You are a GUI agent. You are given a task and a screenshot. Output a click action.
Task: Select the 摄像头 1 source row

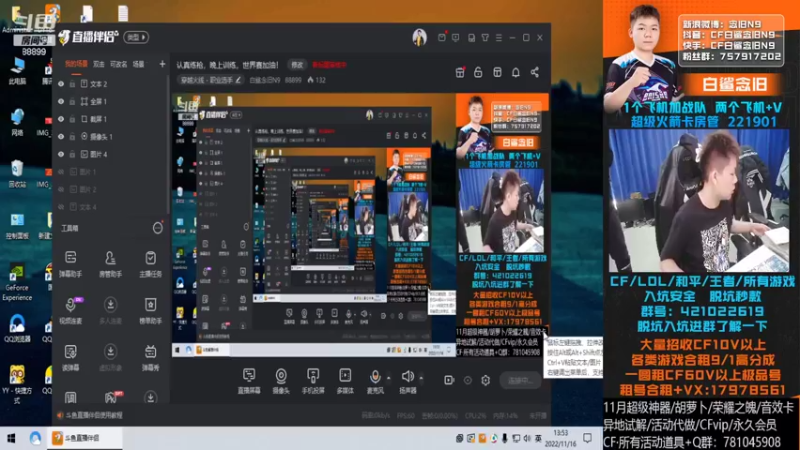click(x=111, y=137)
